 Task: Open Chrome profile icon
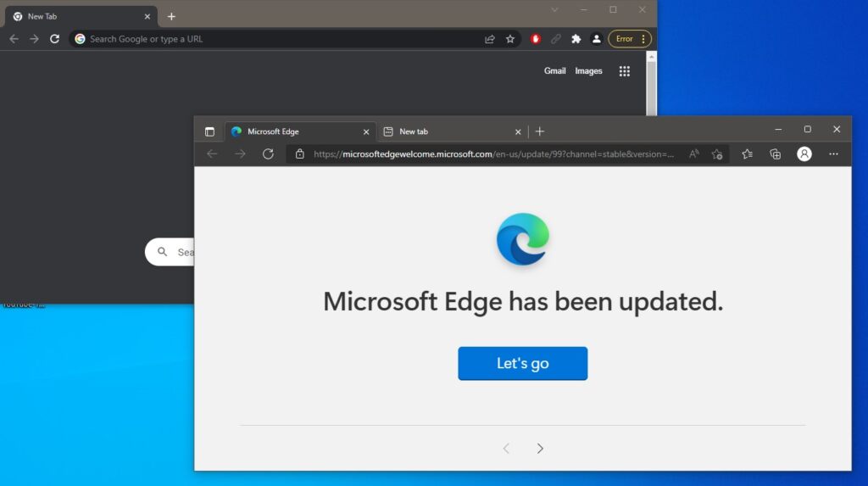(596, 39)
